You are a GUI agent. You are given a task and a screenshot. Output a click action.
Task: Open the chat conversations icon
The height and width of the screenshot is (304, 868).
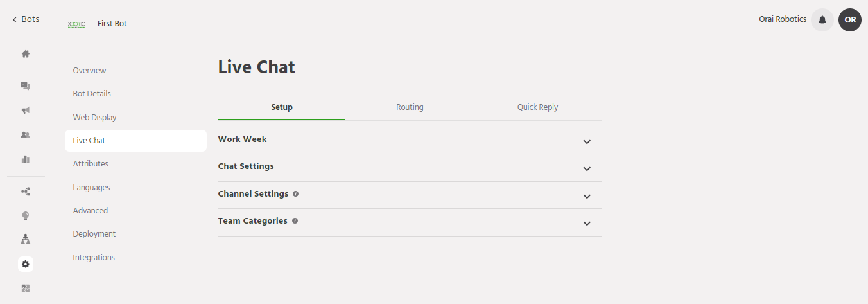pyautogui.click(x=26, y=85)
